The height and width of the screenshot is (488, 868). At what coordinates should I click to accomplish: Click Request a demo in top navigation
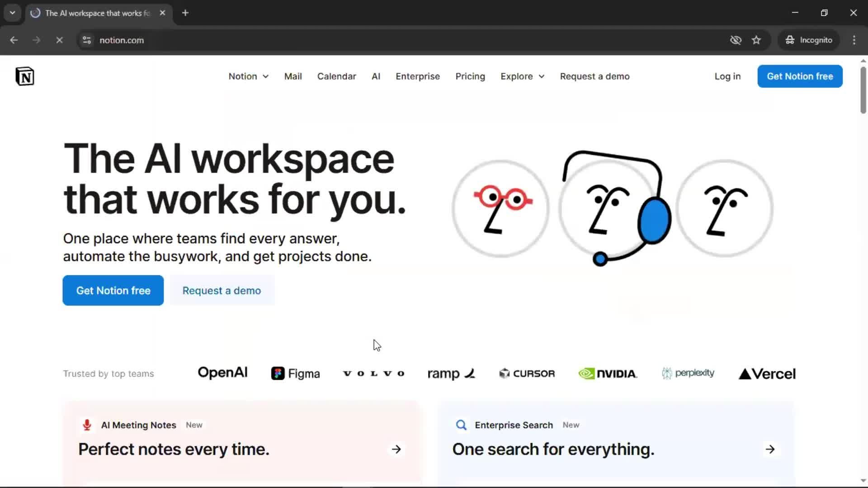(x=595, y=76)
